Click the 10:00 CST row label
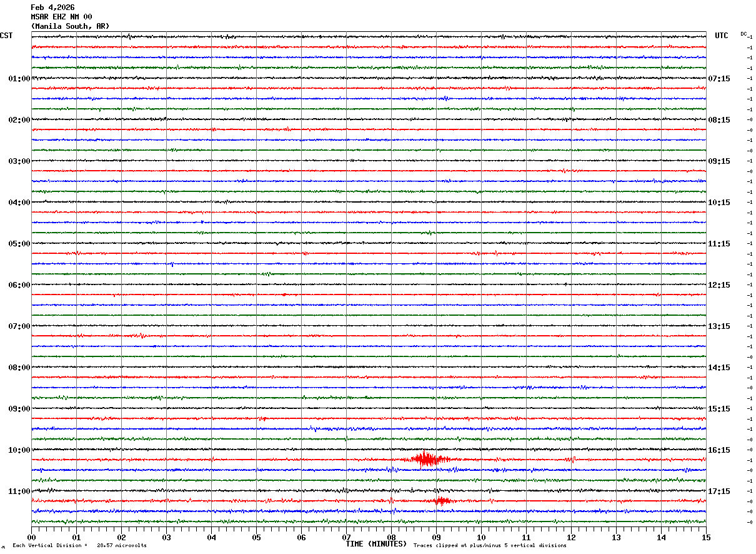The image size is (756, 554). 19,450
